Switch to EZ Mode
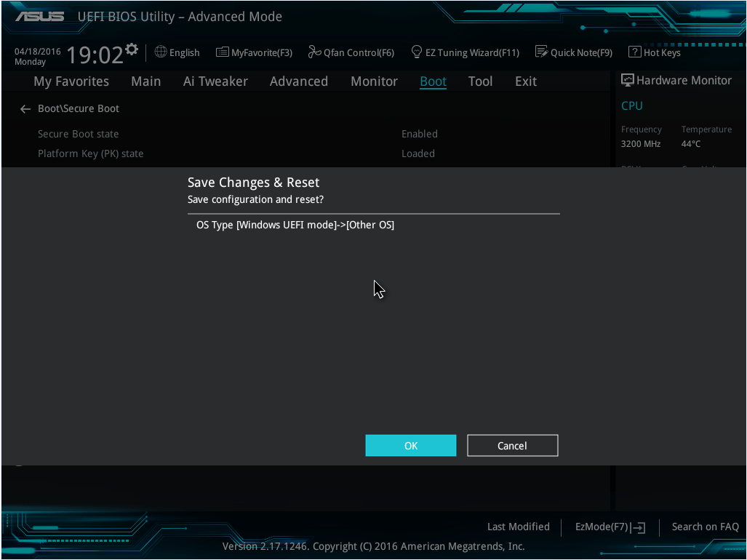 click(610, 527)
